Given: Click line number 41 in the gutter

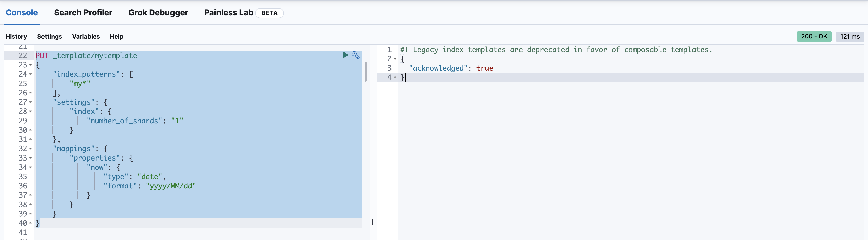Looking at the screenshot, I should (x=23, y=233).
